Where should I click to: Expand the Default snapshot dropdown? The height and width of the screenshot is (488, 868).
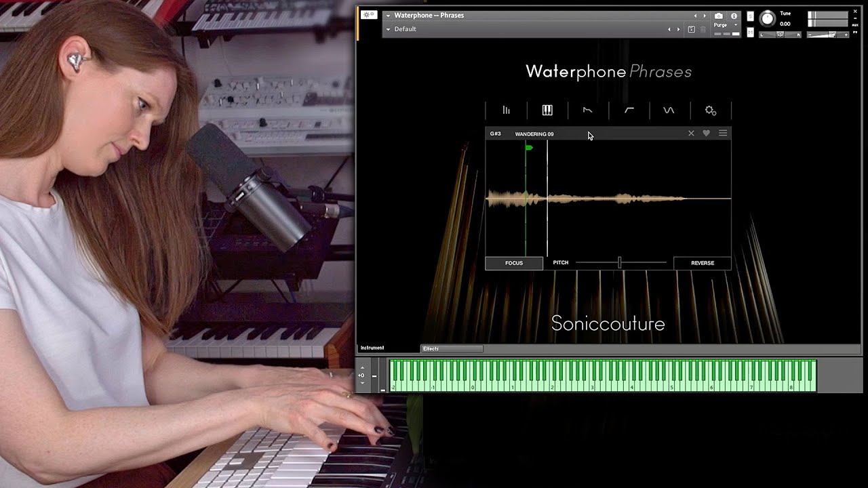[389, 29]
